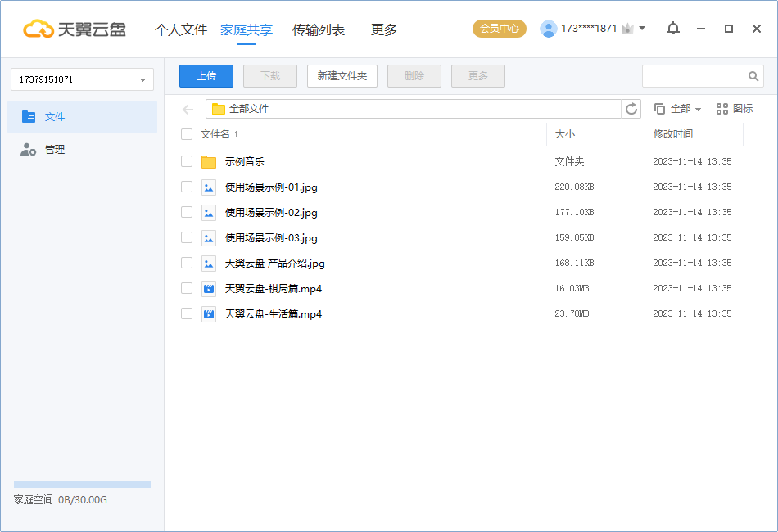Open the notification bell icon
This screenshot has height=532, width=778.
coord(673,29)
